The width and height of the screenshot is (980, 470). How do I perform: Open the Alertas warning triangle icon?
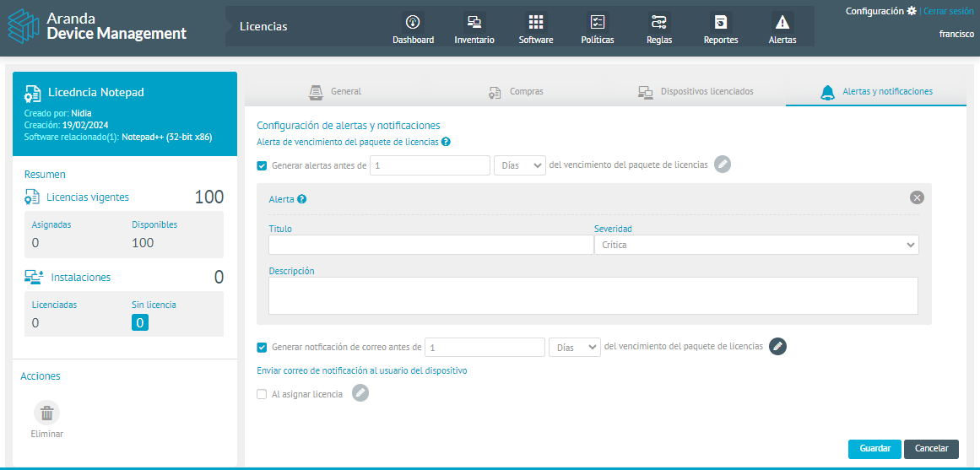(782, 23)
